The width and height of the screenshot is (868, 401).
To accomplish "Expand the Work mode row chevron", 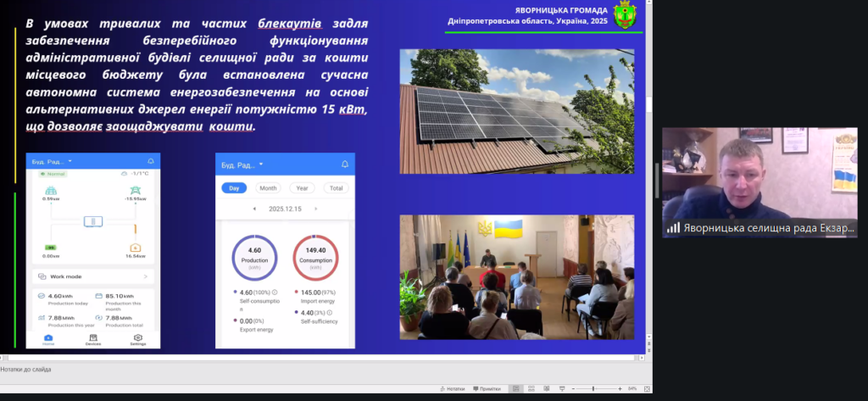I will [x=145, y=276].
